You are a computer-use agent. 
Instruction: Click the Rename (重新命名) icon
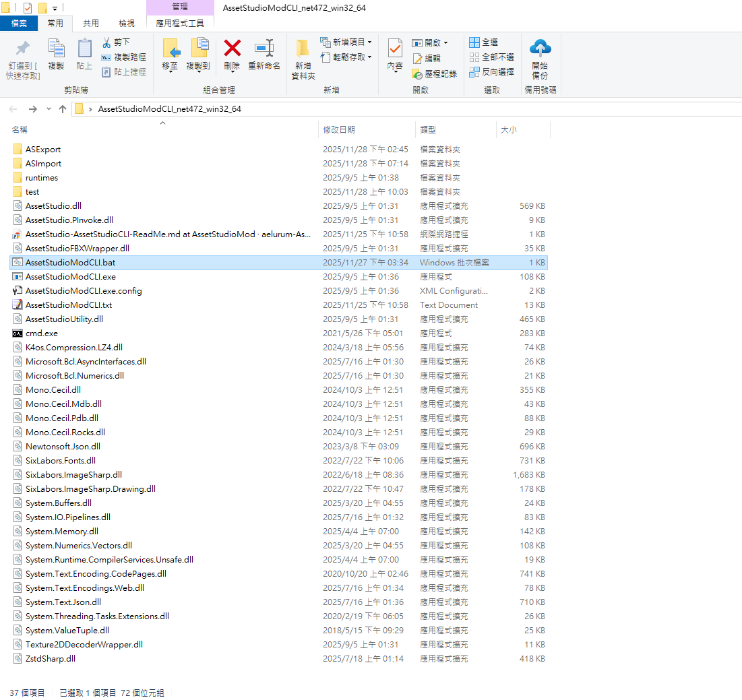coord(264,49)
